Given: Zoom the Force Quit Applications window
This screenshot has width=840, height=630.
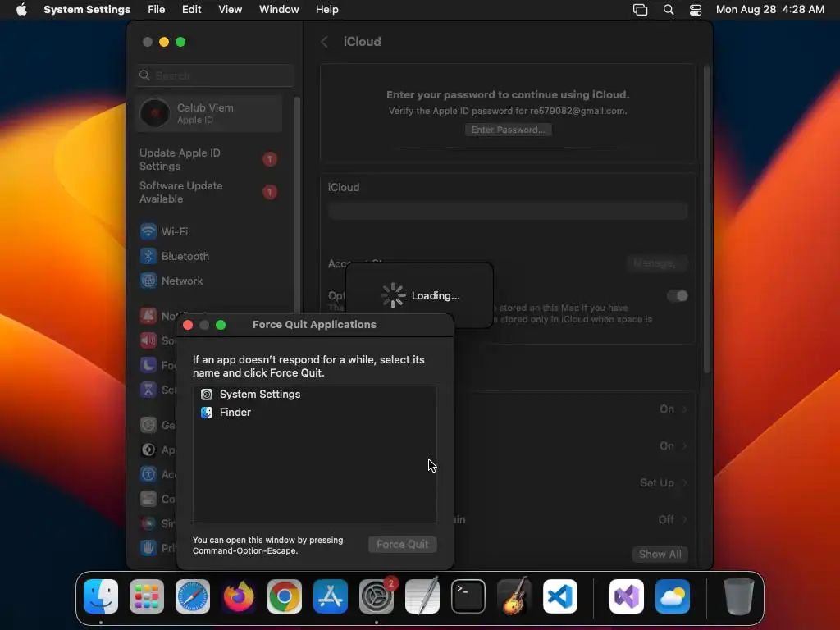Looking at the screenshot, I should (x=221, y=325).
